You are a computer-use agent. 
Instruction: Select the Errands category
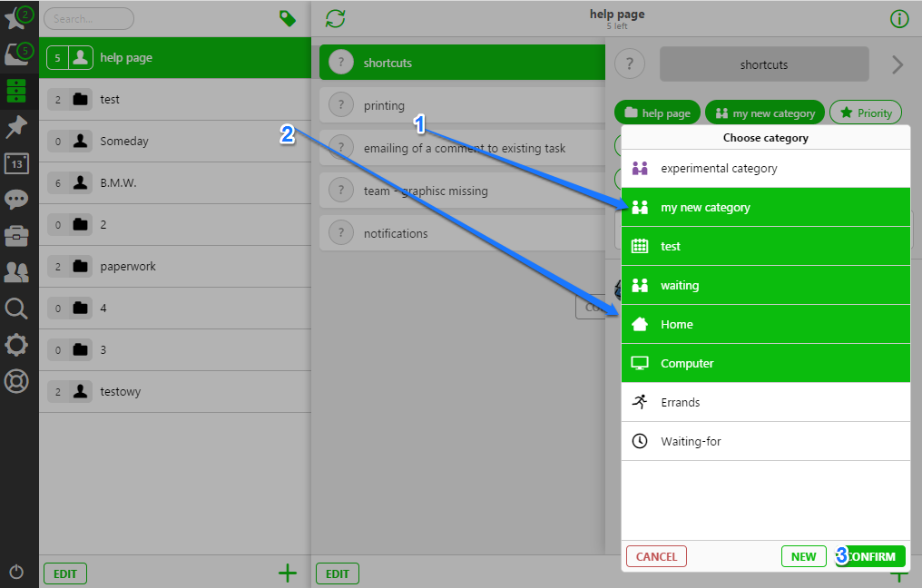(x=766, y=402)
